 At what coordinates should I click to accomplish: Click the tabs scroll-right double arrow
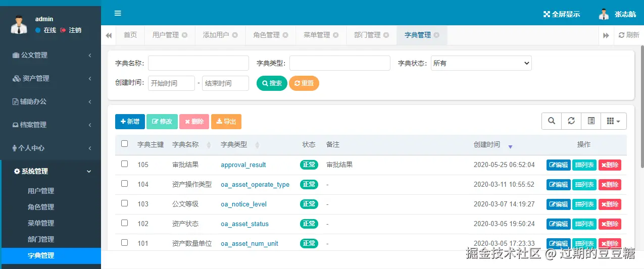(606, 35)
